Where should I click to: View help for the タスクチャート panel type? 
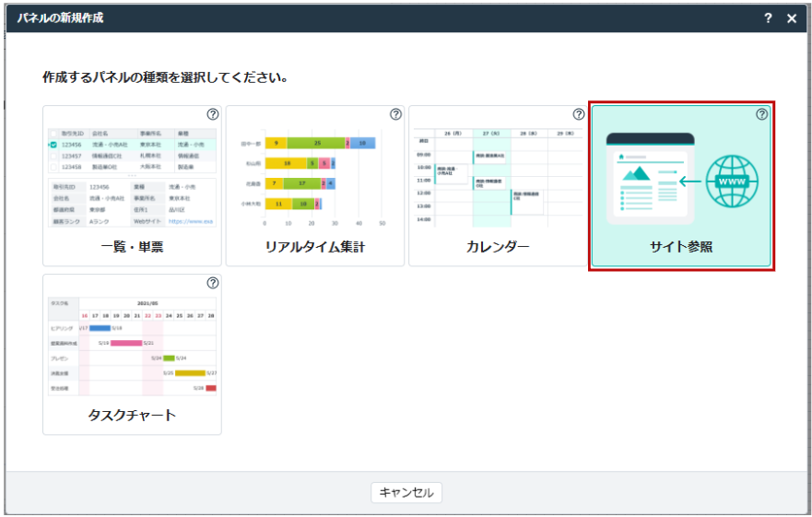click(x=213, y=283)
